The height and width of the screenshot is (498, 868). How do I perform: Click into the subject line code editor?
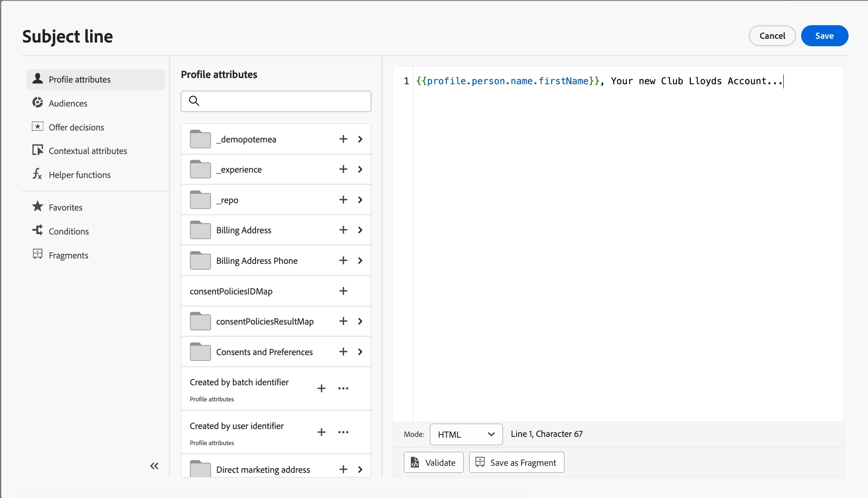[628, 244]
